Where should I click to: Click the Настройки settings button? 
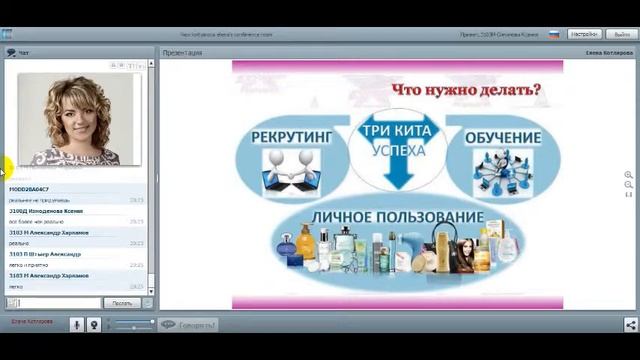pos(584,34)
